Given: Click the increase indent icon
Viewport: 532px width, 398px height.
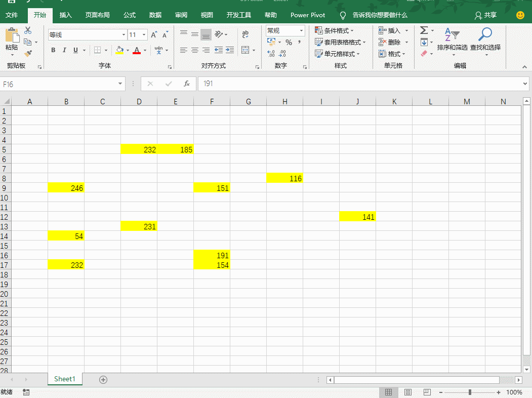Looking at the screenshot, I should click(230, 50).
